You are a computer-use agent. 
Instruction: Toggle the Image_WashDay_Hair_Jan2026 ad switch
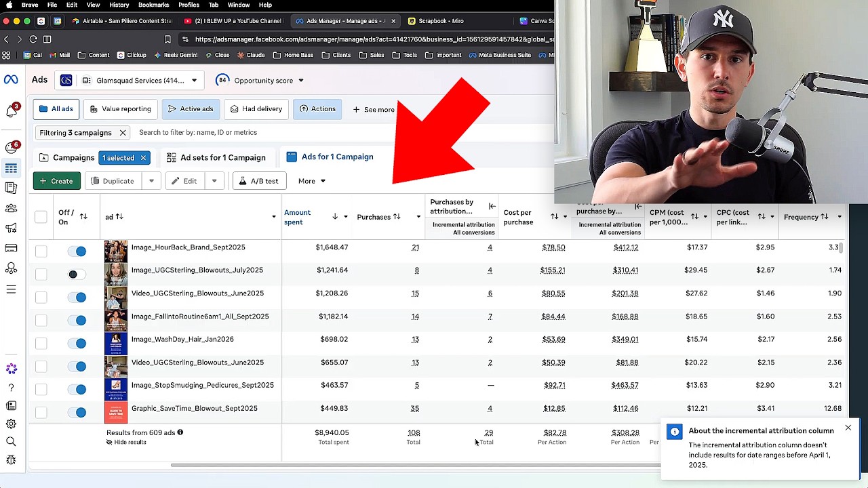[77, 344]
